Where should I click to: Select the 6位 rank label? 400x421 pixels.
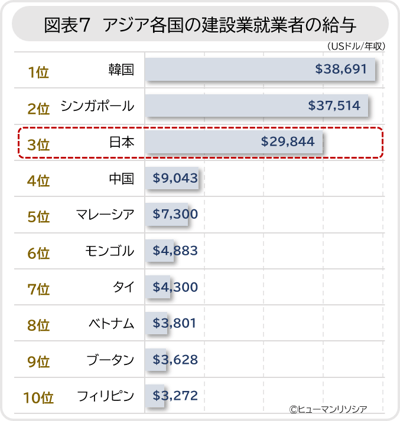pos(39,253)
